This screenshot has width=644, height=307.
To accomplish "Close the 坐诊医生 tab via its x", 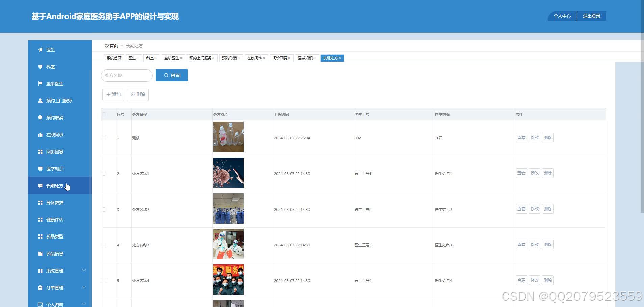I will point(181,58).
